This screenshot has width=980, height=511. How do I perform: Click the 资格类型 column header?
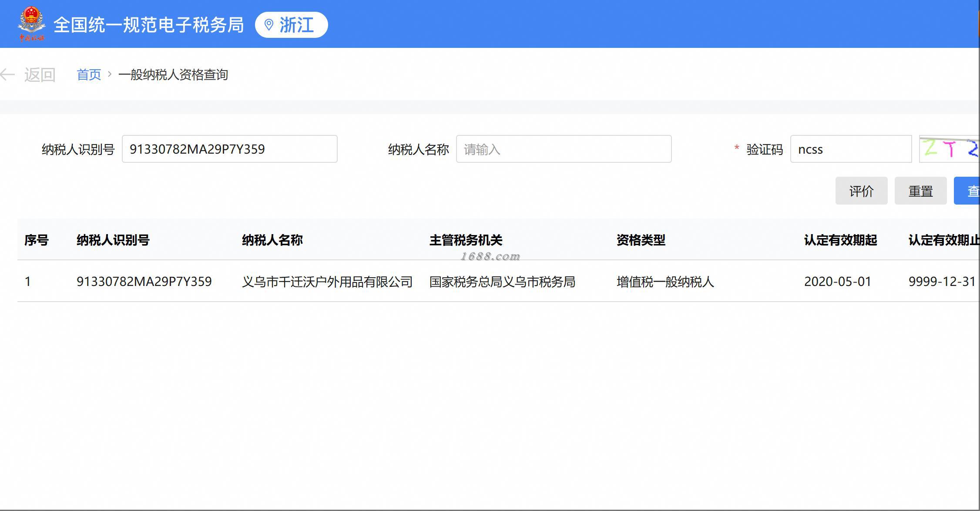point(641,240)
